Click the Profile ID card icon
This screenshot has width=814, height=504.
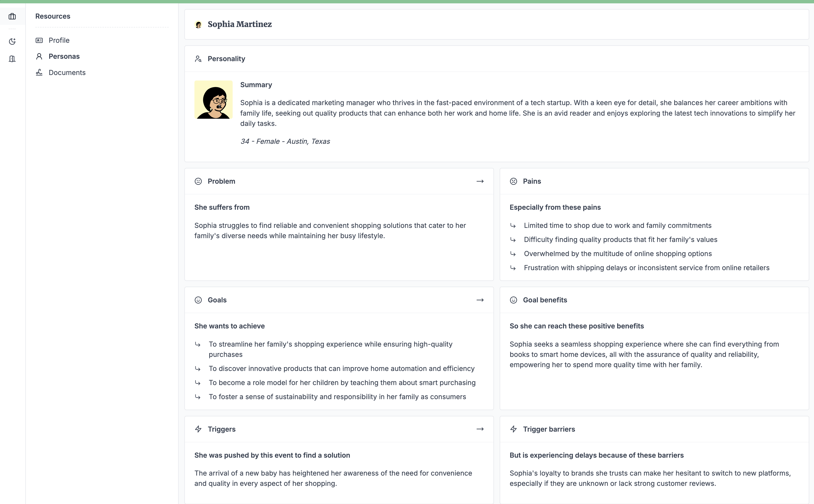click(39, 40)
